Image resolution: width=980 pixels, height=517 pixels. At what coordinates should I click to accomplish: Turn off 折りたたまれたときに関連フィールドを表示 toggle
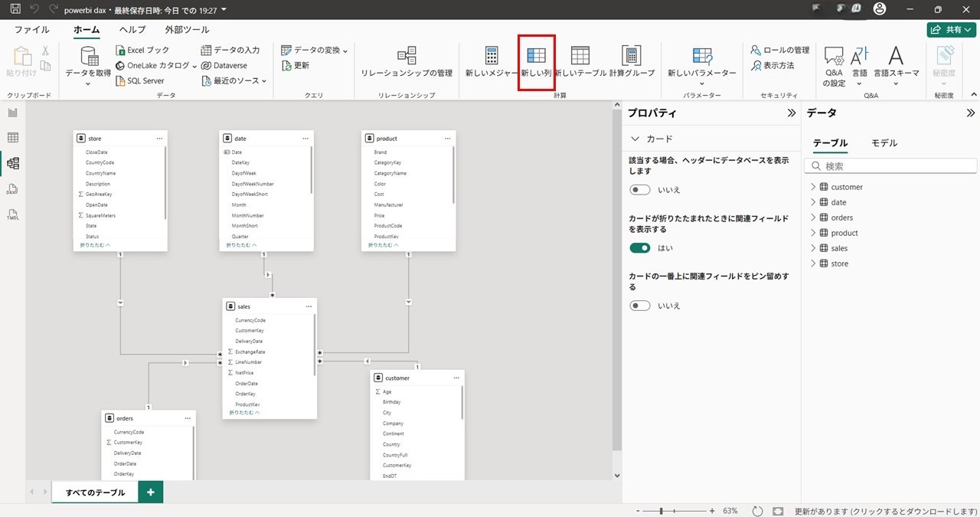pyautogui.click(x=639, y=248)
